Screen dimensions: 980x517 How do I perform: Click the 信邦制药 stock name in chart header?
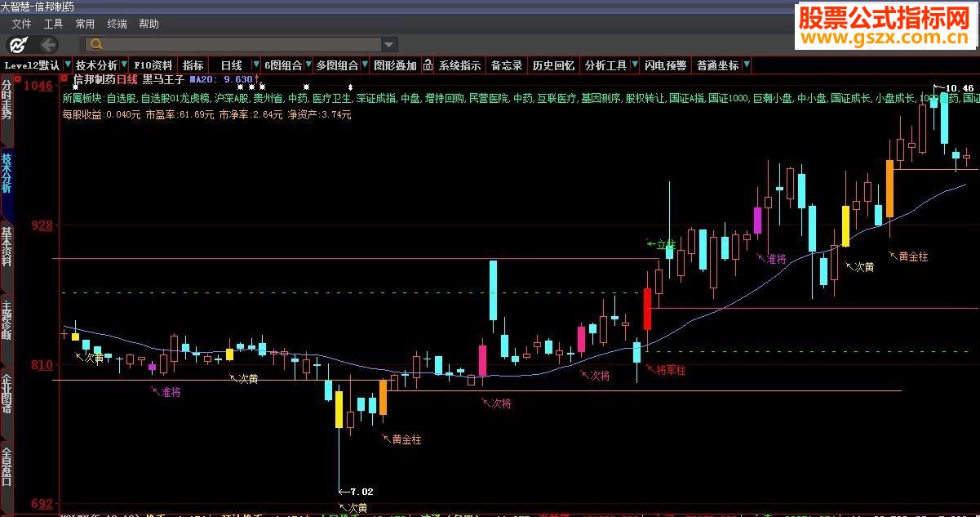[x=94, y=79]
